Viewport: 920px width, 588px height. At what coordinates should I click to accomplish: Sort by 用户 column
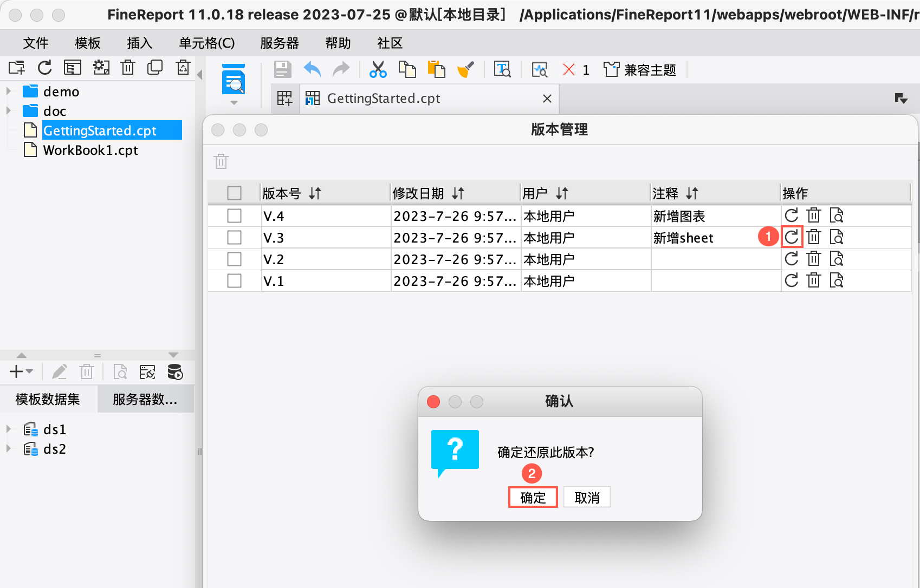[562, 193]
